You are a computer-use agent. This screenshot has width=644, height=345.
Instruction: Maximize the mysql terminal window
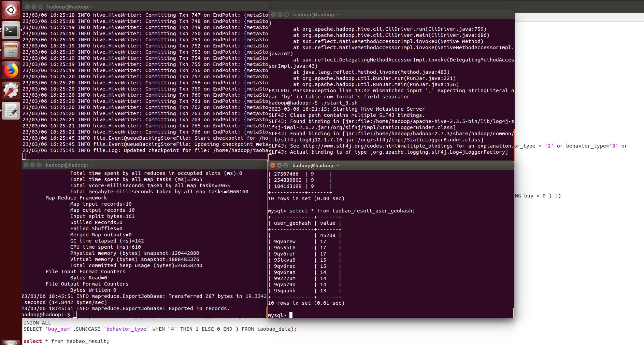[286, 166]
